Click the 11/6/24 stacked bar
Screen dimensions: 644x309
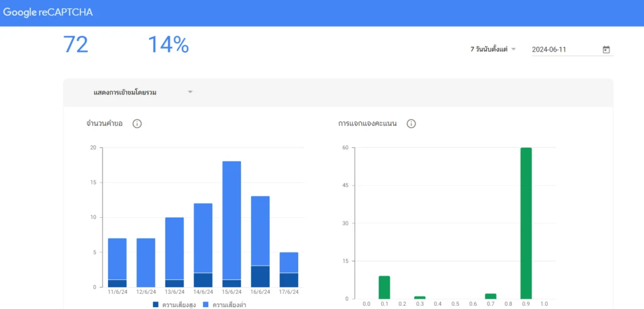[x=118, y=262]
